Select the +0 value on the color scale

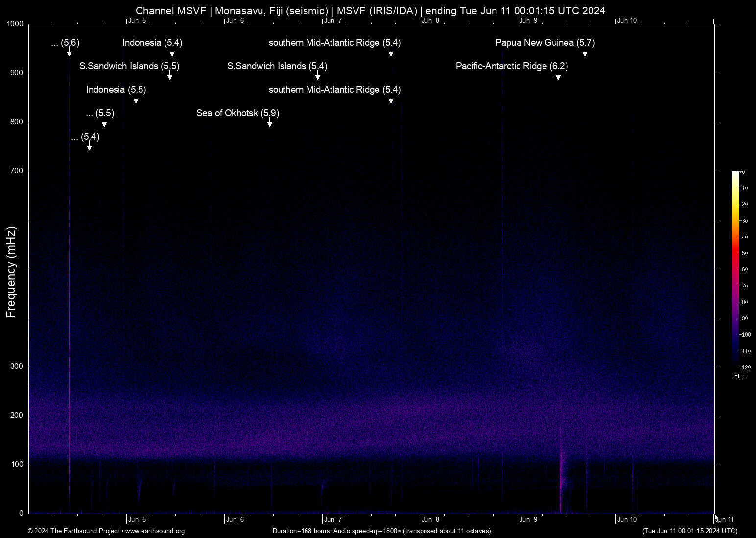coord(742,172)
